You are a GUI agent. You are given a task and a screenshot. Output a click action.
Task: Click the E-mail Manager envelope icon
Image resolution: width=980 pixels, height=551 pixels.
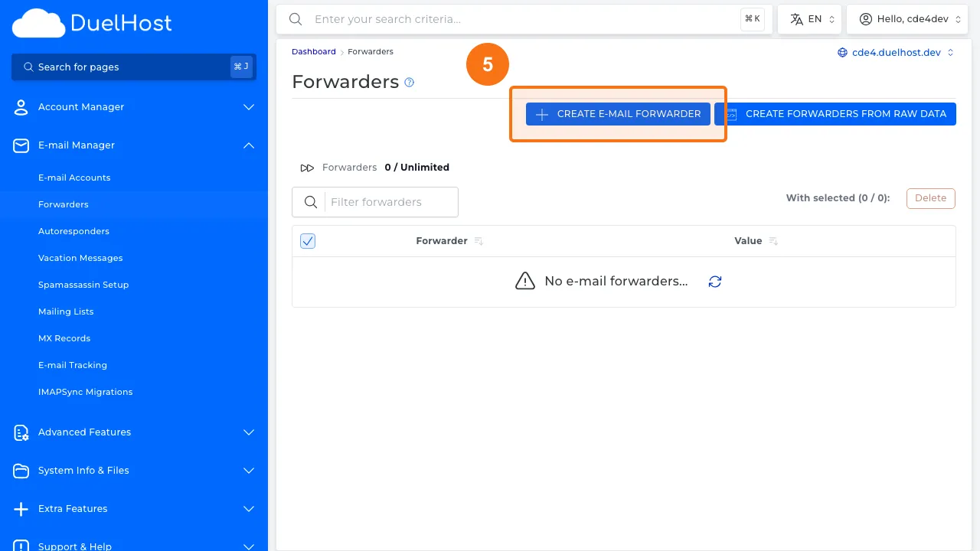21,145
